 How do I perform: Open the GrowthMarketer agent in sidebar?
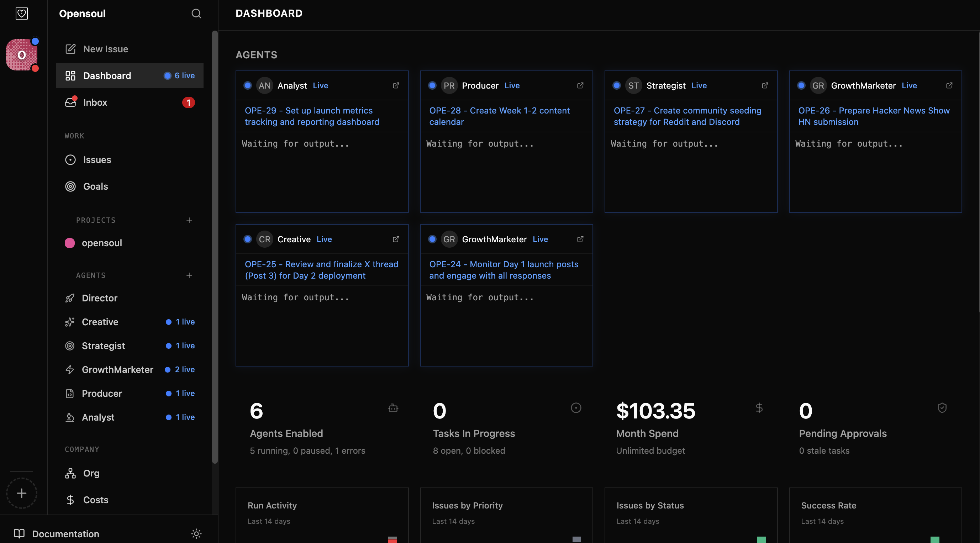tap(117, 369)
